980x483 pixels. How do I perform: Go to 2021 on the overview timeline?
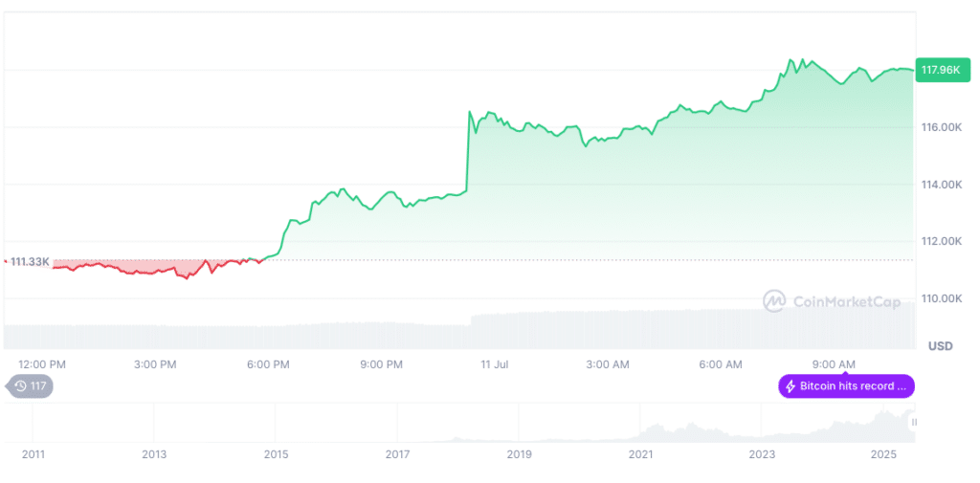tap(640, 454)
